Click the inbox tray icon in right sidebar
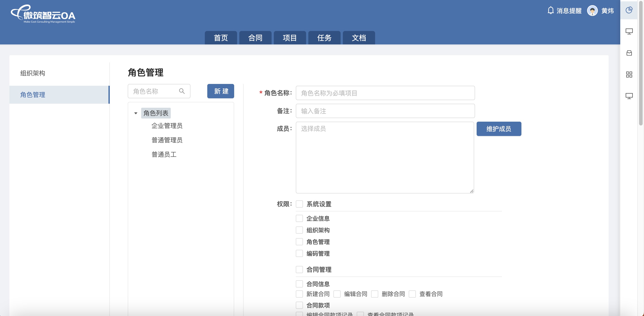 click(629, 53)
